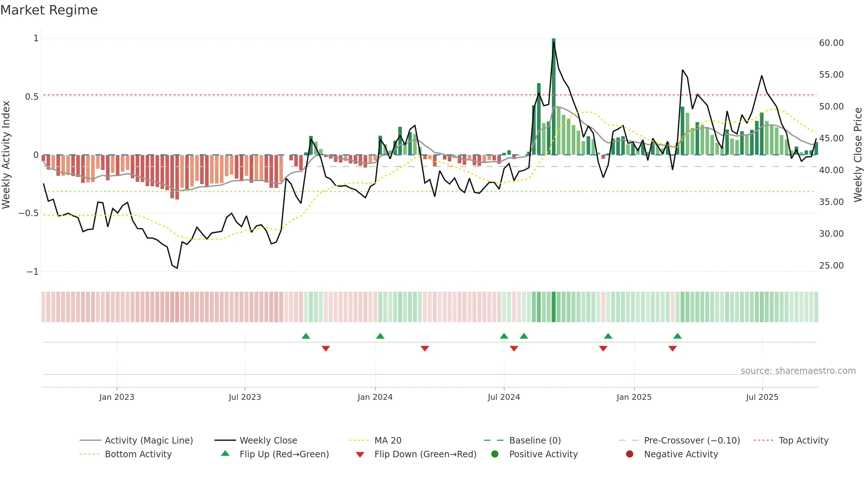Image resolution: width=868 pixels, height=488 pixels.
Task: Click the red Flip Down triangle just after Jul 2024
Action: point(514,348)
